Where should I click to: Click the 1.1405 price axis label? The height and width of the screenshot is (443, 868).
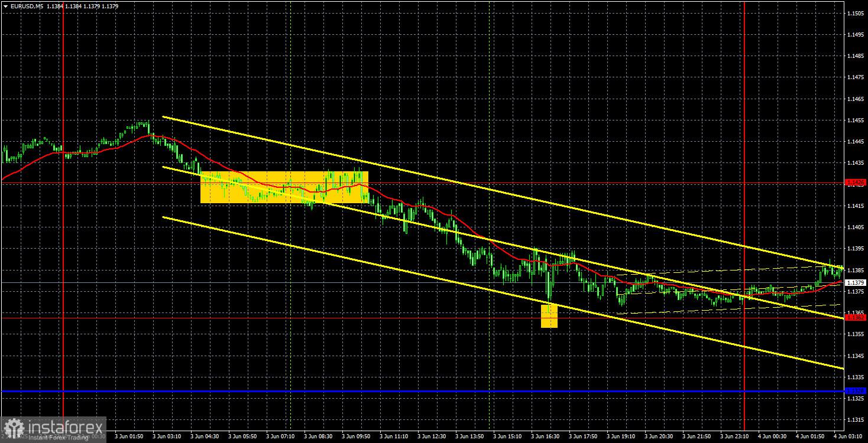point(856,227)
